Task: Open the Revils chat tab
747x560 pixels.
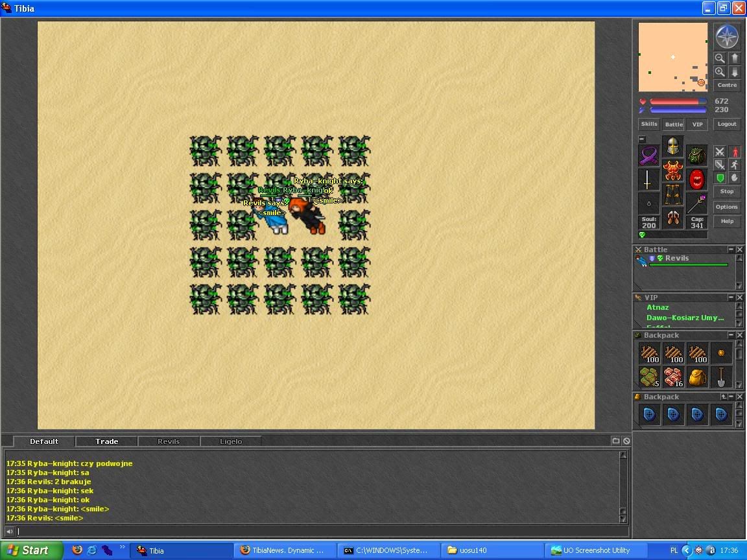Action: [x=169, y=441]
